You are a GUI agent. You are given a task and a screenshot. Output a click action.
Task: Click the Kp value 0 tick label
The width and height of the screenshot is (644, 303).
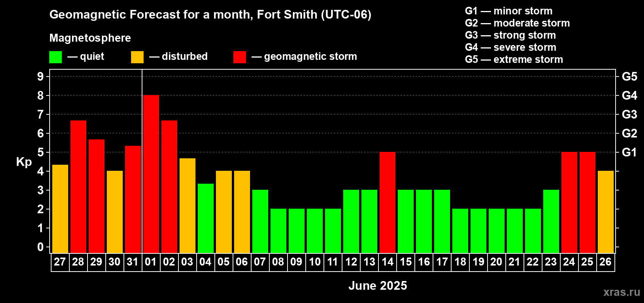(x=41, y=247)
